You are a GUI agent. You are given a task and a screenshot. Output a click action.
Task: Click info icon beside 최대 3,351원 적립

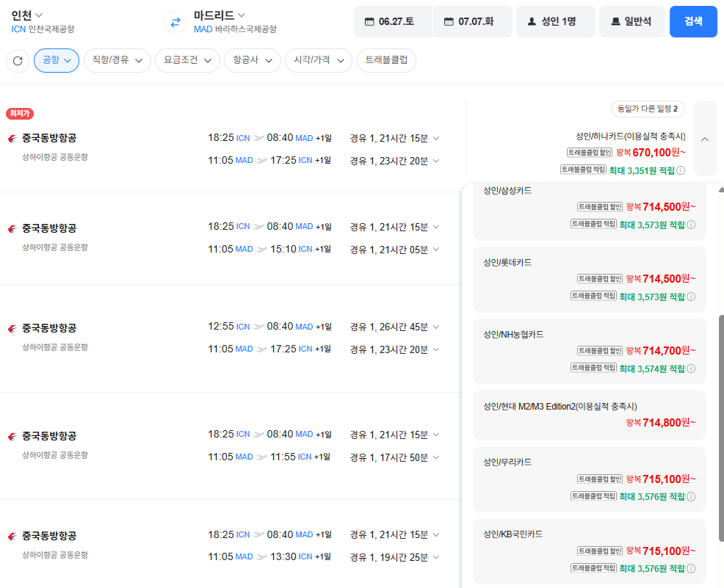pos(681,170)
